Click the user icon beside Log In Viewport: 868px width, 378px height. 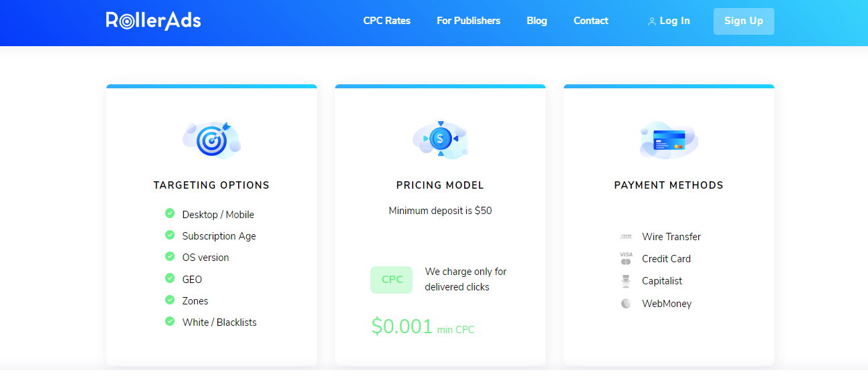[x=652, y=21]
